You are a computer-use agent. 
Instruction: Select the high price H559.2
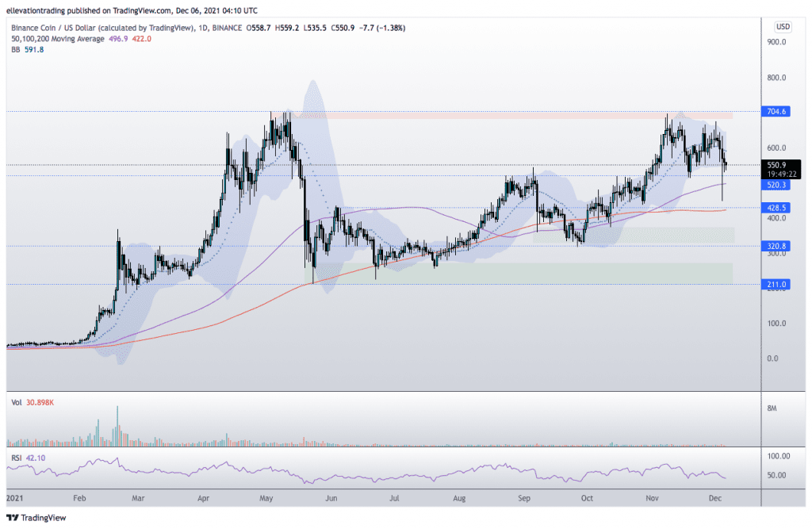click(x=286, y=28)
